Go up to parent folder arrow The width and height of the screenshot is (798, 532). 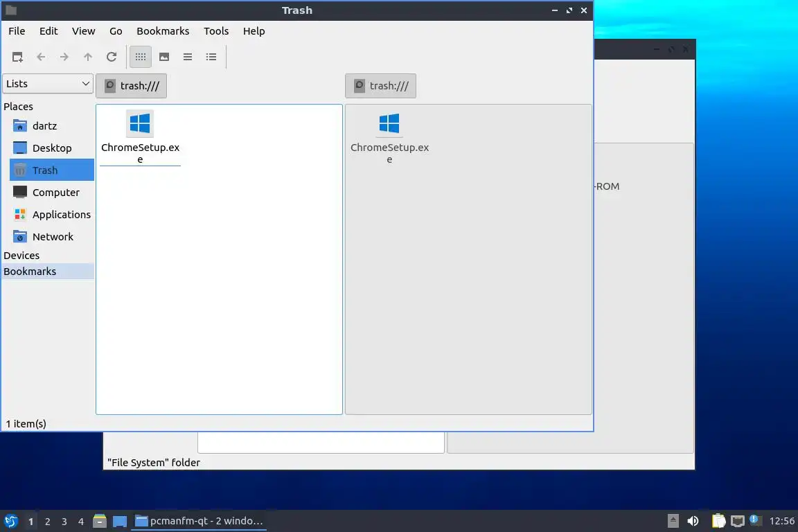[87, 57]
